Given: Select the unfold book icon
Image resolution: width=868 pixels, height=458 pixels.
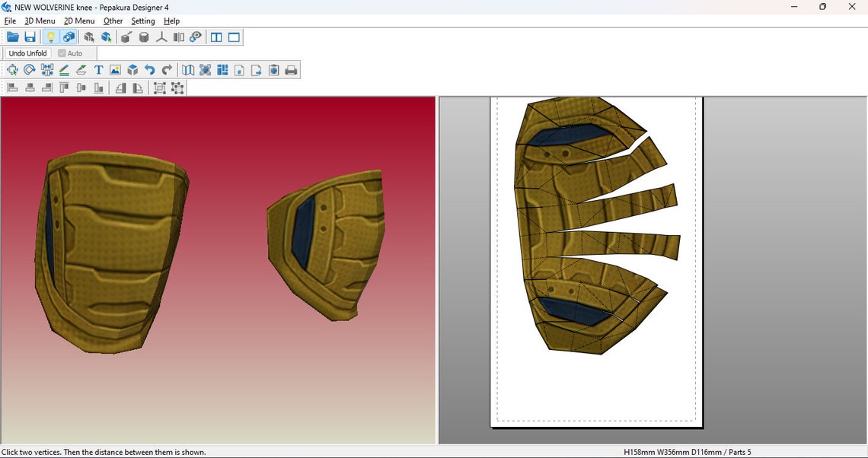Looking at the screenshot, I should [187, 69].
